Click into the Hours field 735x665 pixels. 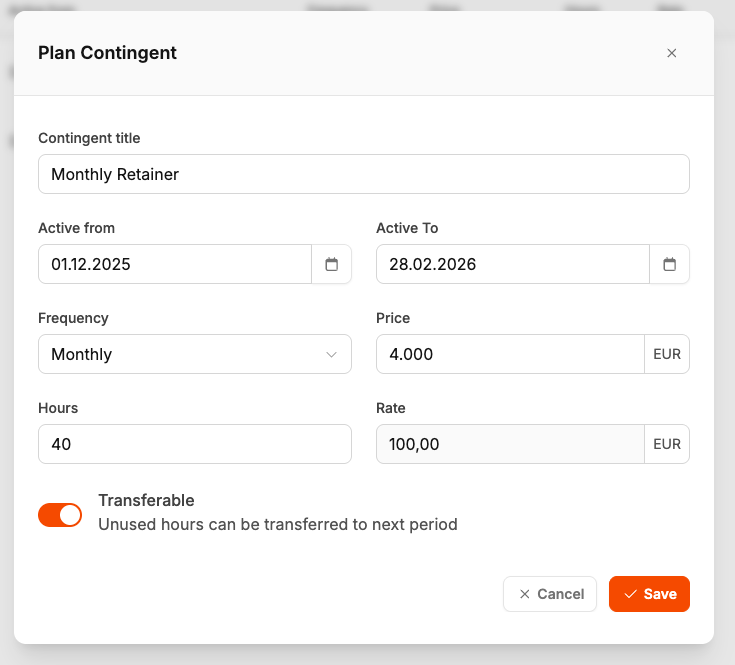[194, 444]
